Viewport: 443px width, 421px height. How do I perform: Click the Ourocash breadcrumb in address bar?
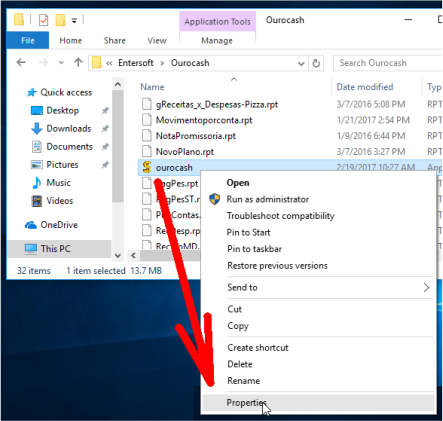click(190, 63)
